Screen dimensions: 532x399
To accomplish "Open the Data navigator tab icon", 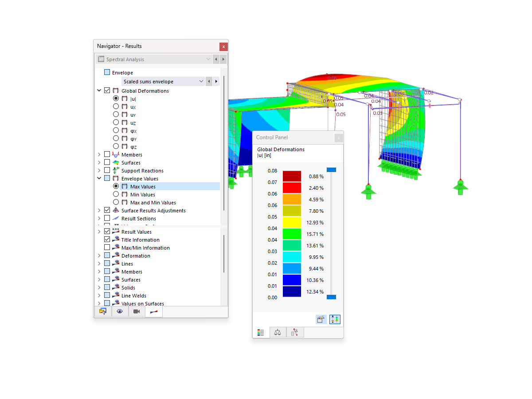I will (103, 312).
